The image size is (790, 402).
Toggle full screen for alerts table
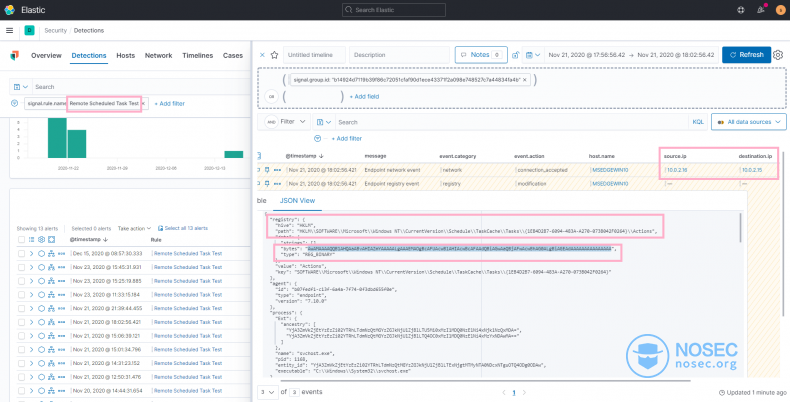point(51,239)
